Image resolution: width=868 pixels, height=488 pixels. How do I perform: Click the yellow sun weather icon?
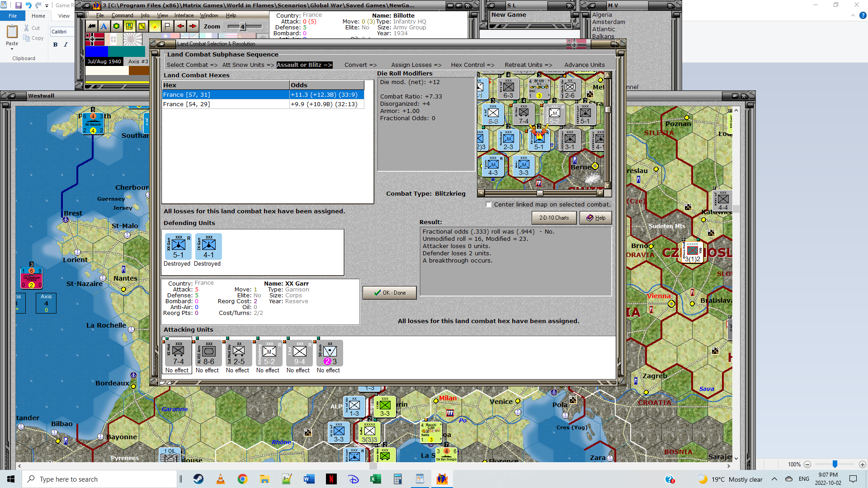(155, 26)
